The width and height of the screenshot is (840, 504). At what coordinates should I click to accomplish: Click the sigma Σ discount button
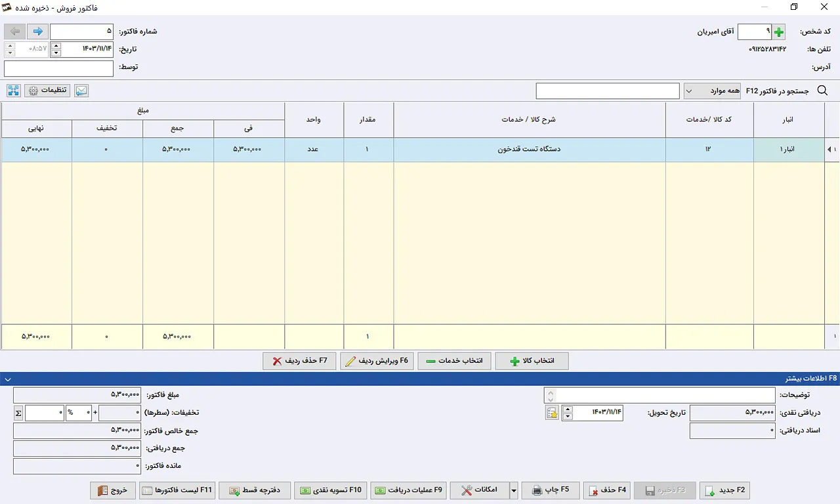coord(18,413)
